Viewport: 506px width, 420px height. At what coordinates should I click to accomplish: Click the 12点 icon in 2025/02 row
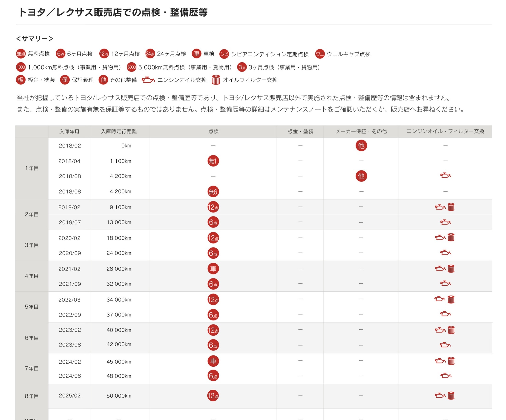coord(213,395)
